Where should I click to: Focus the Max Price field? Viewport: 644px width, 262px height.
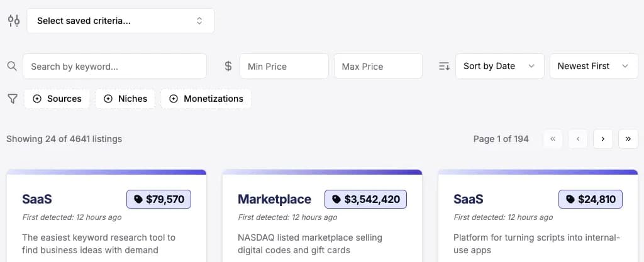(x=378, y=66)
